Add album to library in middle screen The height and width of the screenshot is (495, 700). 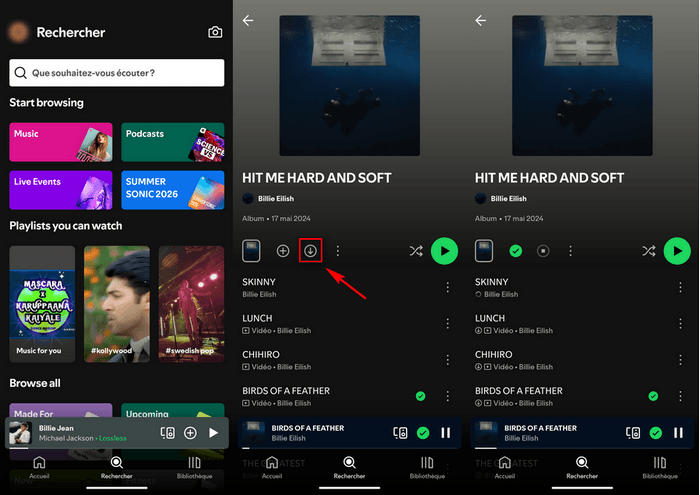283,251
